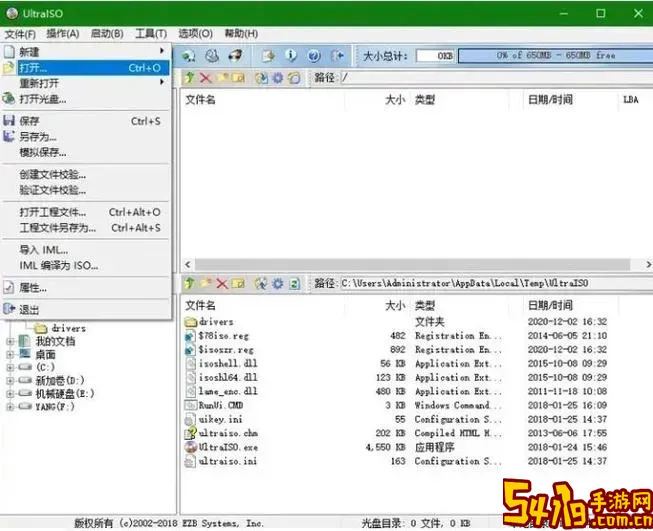
Task: Click the help question mark toolbar icon
Action: pos(314,55)
